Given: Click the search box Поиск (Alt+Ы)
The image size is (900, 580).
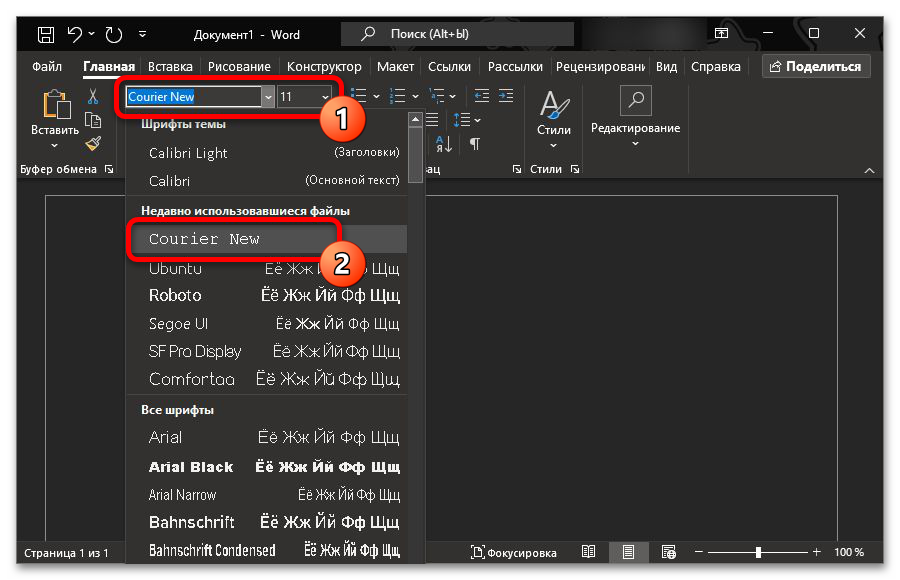Looking at the screenshot, I should [457, 34].
